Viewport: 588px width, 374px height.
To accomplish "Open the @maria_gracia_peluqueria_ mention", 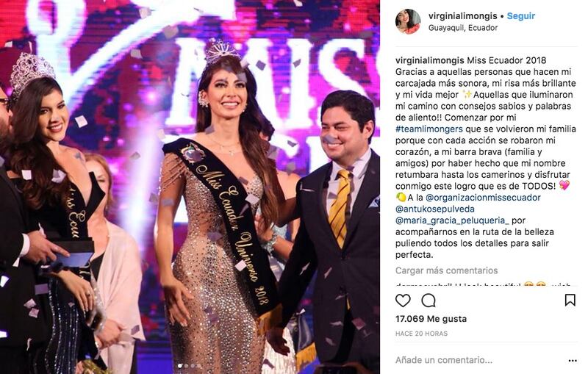I will click(x=452, y=220).
